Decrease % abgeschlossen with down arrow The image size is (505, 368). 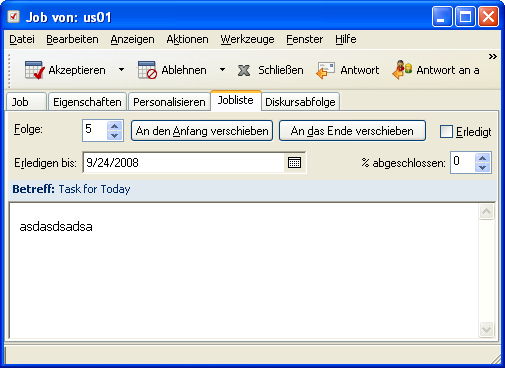[x=483, y=168]
